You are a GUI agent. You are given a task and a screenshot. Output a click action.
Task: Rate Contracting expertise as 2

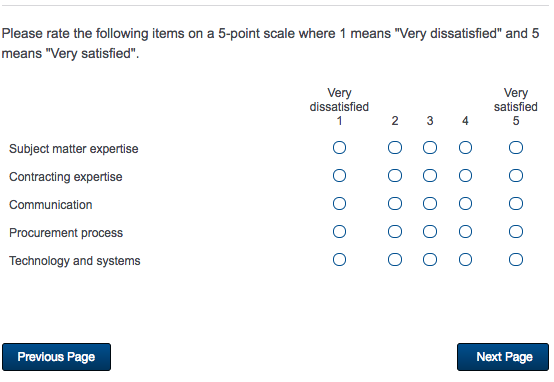[395, 176]
